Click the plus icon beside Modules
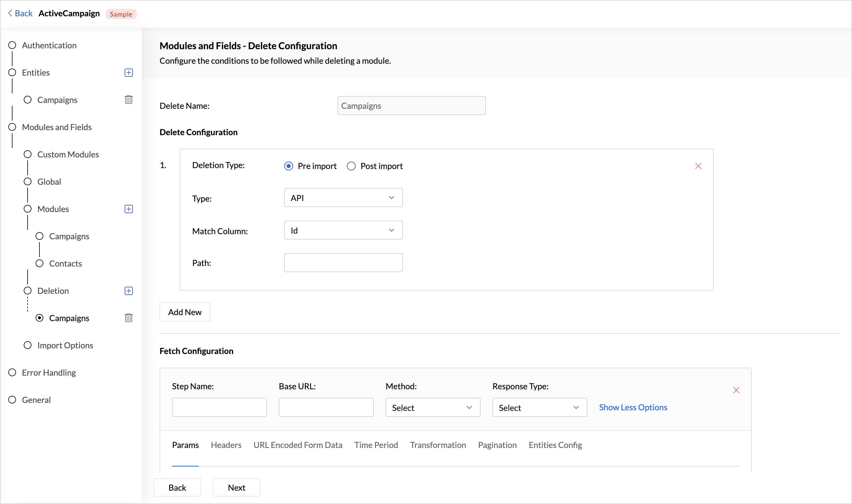Viewport: 852px width, 504px height. (x=128, y=209)
